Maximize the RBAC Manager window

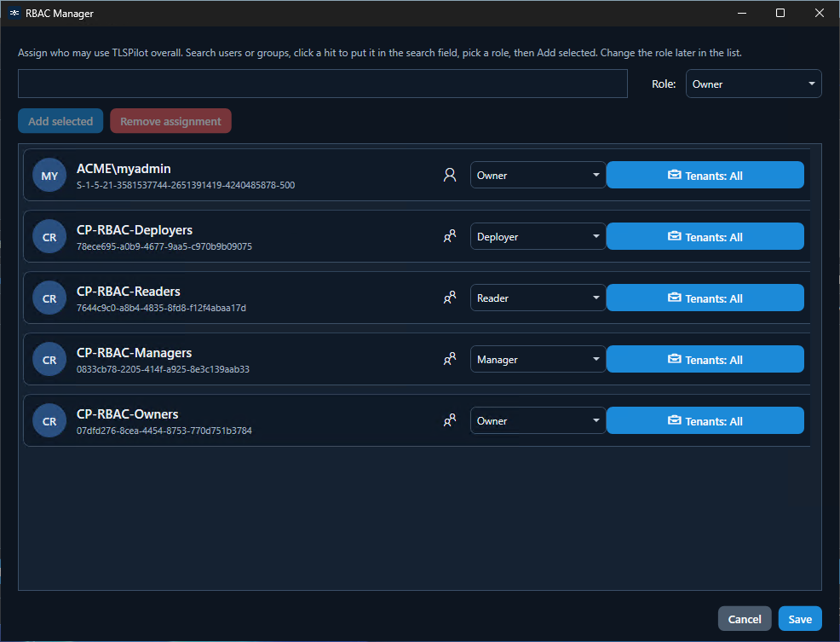tap(780, 13)
